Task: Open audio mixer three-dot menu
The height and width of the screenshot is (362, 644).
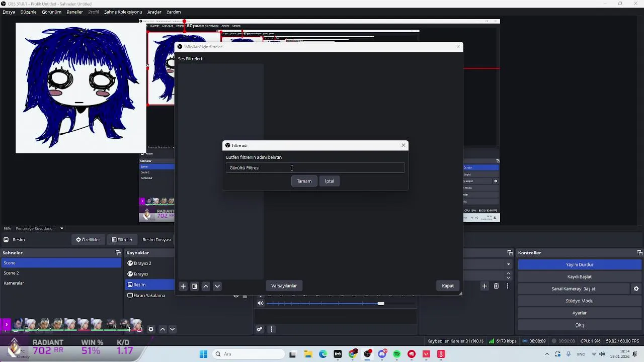Action: [272, 329]
